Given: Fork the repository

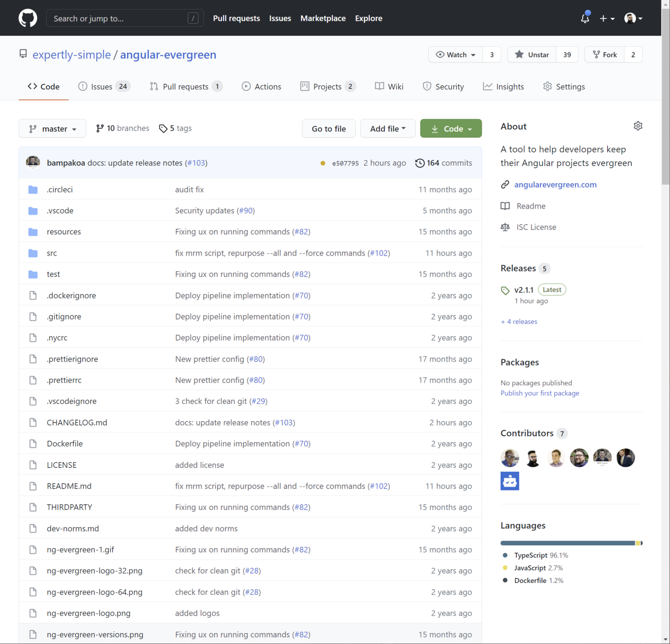Looking at the screenshot, I should (605, 54).
